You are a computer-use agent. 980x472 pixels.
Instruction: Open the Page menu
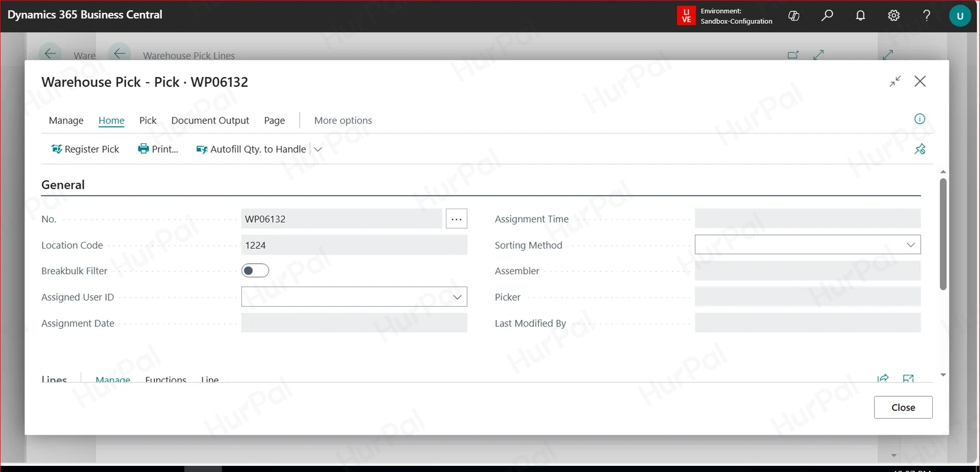[274, 121]
